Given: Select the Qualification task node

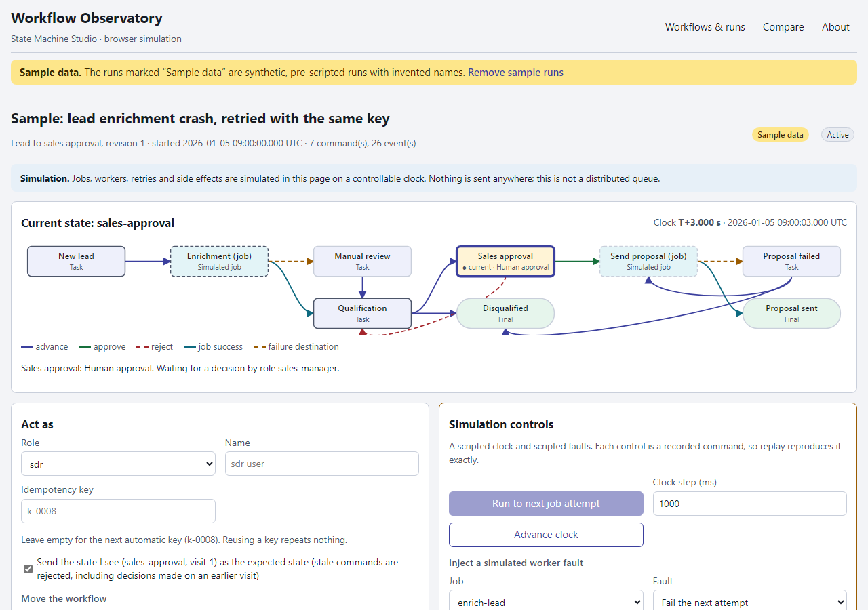Looking at the screenshot, I should [x=362, y=314].
